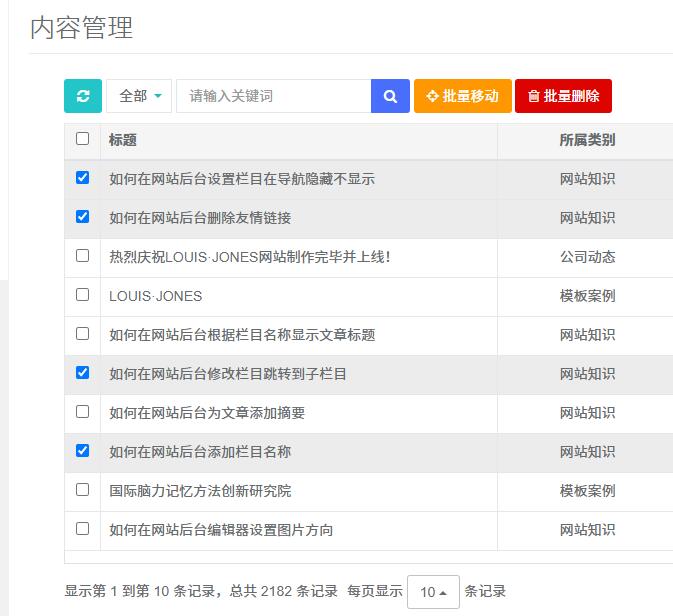This screenshot has height=616, width=673.
Task: Toggle the select-all checkbox in header
Action: point(82,139)
